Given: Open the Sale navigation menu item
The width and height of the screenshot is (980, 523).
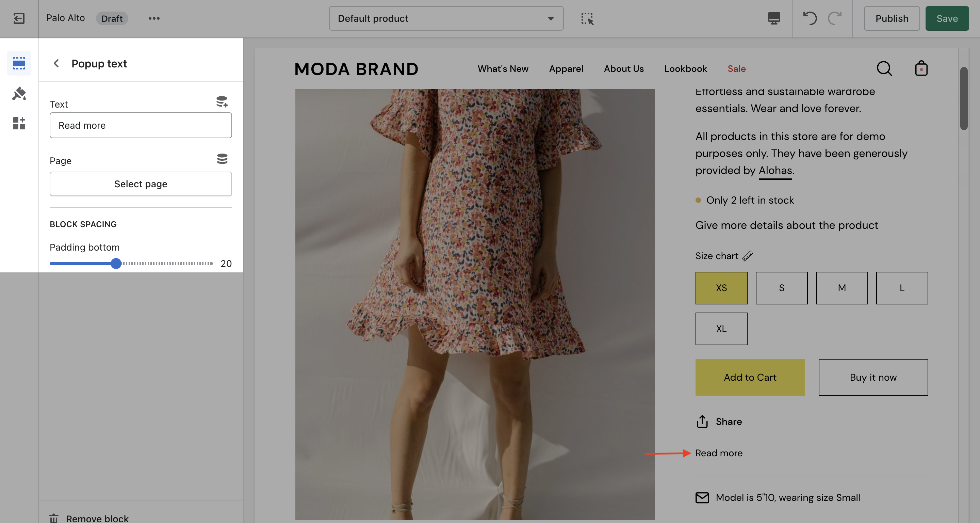Looking at the screenshot, I should click(x=736, y=69).
